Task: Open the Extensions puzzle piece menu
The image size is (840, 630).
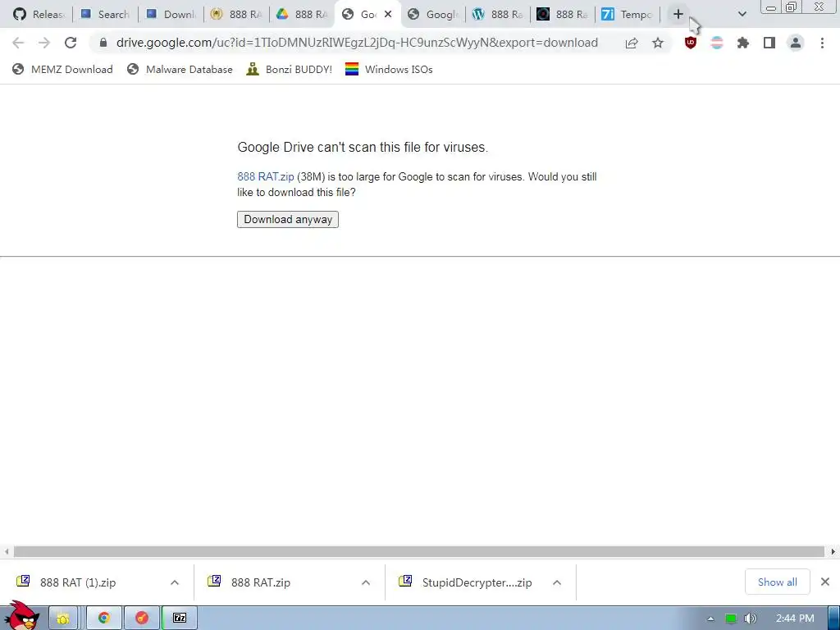Action: coord(743,43)
